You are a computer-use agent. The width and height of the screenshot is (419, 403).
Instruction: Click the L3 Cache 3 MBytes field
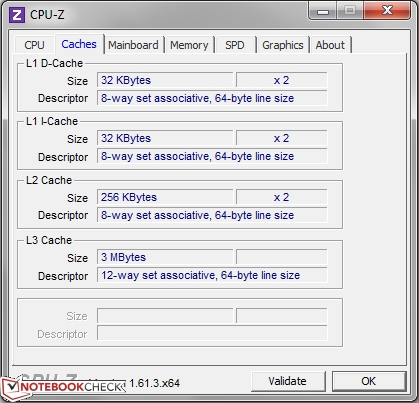click(x=165, y=257)
